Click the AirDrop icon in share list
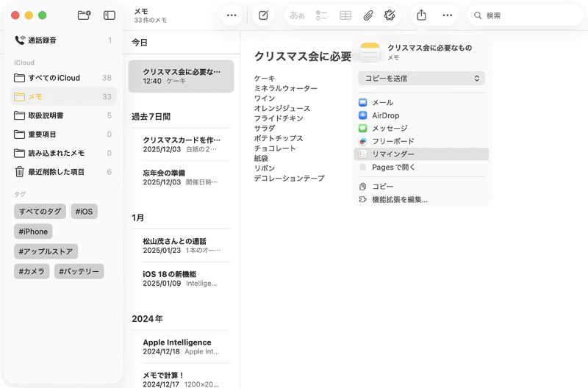The width and height of the screenshot is (588, 388). coord(362,115)
